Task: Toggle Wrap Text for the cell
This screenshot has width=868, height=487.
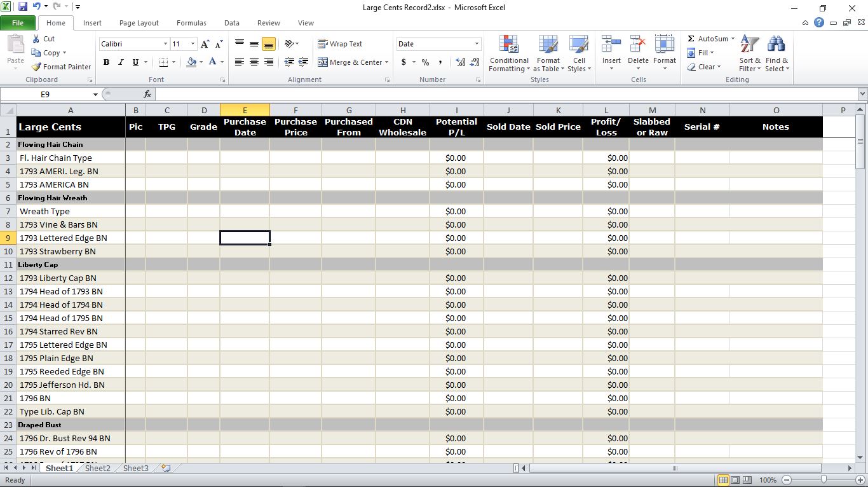Action: (340, 44)
